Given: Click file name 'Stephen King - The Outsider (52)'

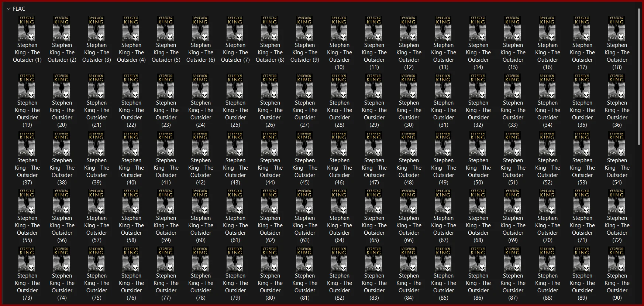Looking at the screenshot, I should [x=548, y=171].
